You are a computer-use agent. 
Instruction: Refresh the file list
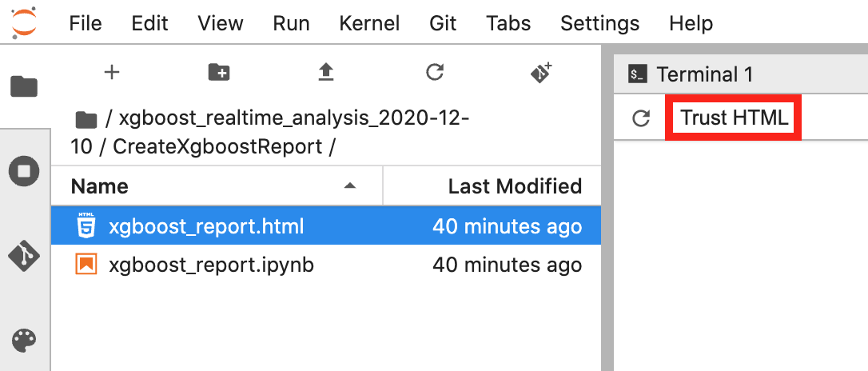click(x=434, y=73)
